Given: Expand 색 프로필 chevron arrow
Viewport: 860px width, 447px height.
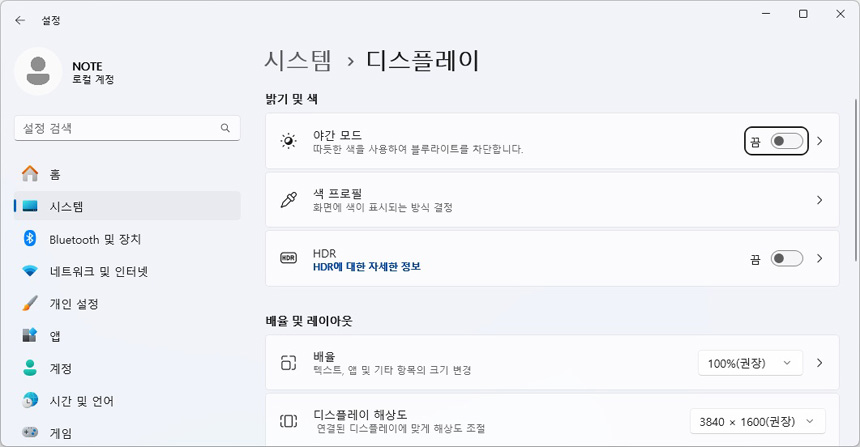Looking at the screenshot, I should [x=820, y=200].
